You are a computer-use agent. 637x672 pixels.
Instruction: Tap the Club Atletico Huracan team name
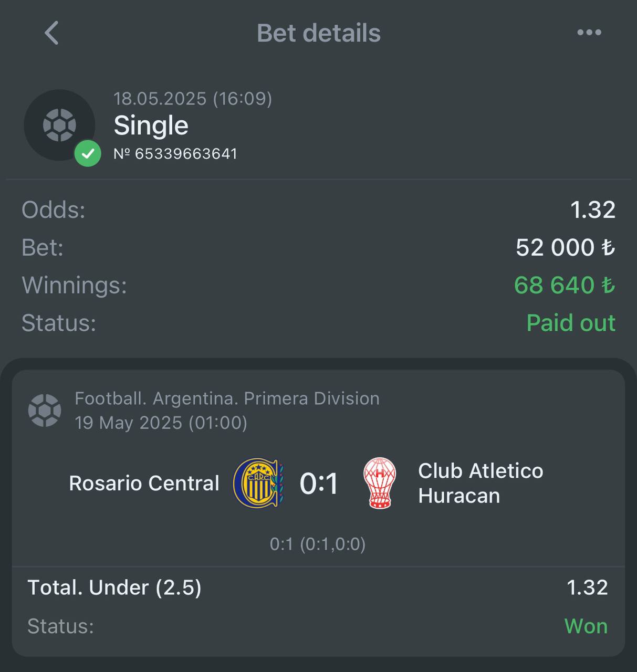[481, 484]
